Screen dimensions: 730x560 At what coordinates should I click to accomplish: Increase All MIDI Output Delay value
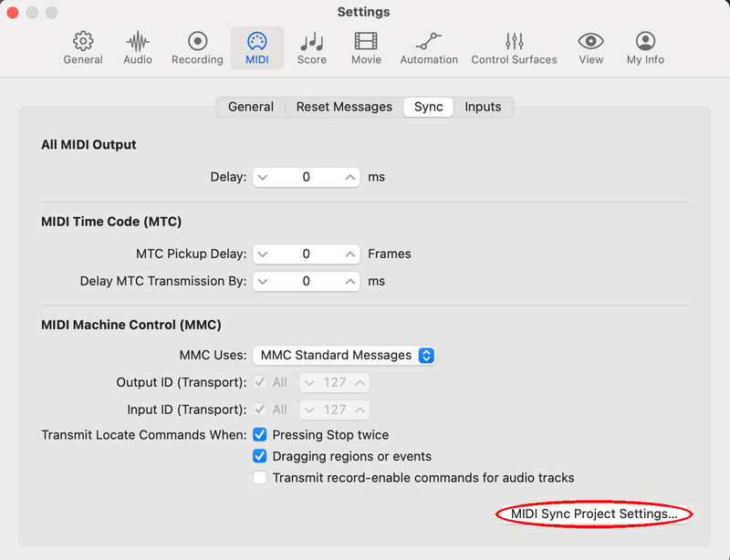point(349,177)
